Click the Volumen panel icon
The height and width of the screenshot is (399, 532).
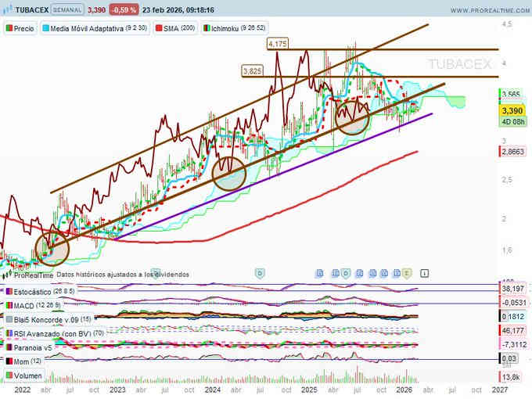pyautogui.click(x=9, y=376)
